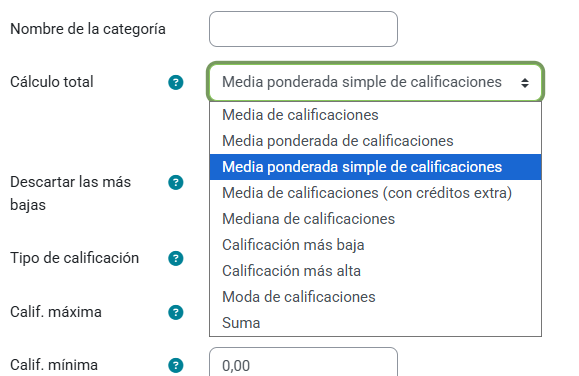Click the Nombre de la categoría label
This screenshot has height=376, width=579.
point(88,29)
